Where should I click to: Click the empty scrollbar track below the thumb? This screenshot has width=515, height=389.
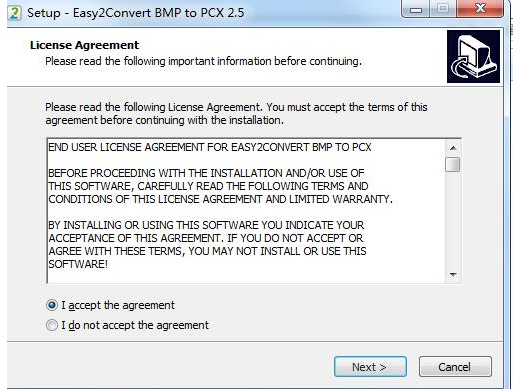453,220
